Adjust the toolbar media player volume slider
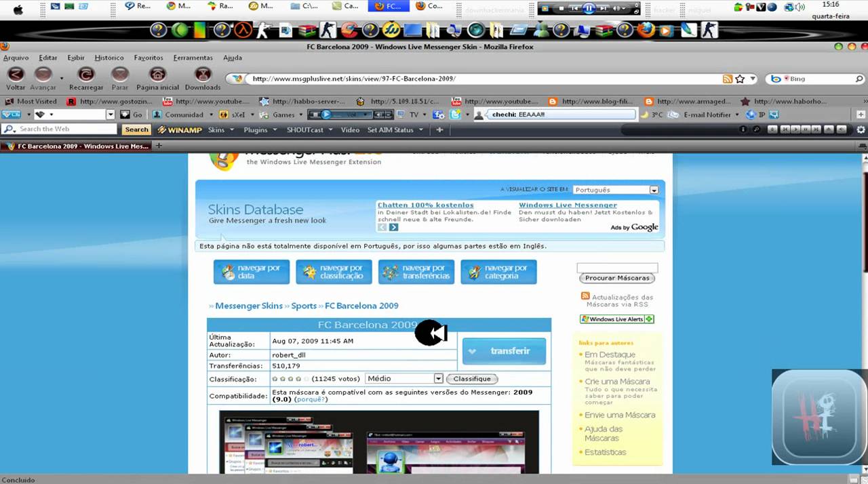This screenshot has width=868, height=484. [x=353, y=115]
